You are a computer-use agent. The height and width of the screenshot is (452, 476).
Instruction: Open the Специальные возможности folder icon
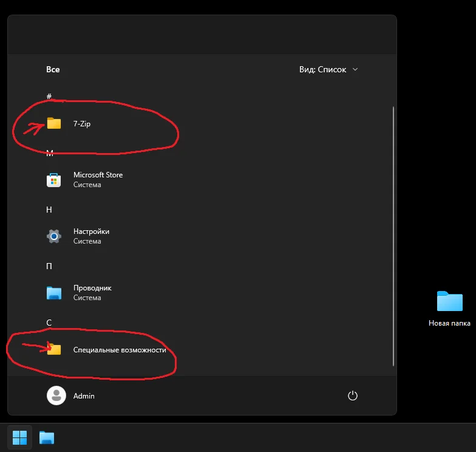click(55, 349)
